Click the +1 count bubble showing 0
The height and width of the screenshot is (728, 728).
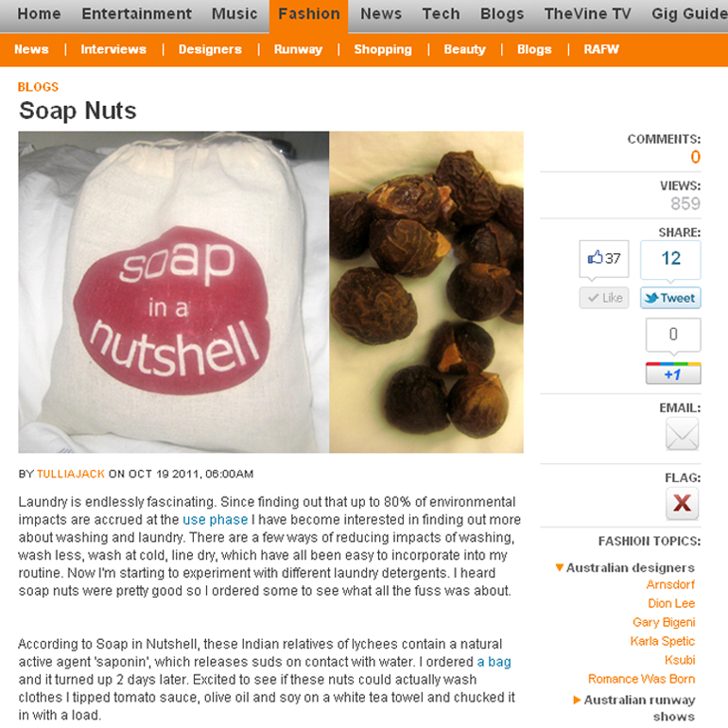tap(673, 335)
